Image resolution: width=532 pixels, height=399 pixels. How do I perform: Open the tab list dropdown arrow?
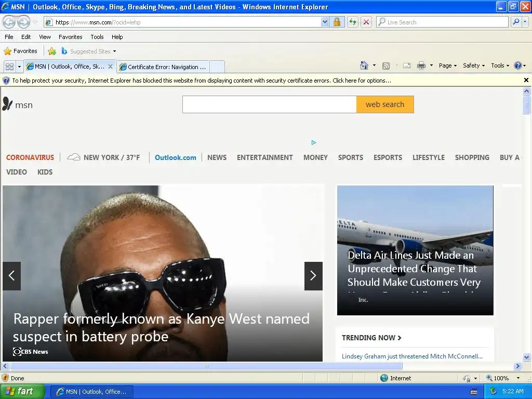[x=19, y=66]
